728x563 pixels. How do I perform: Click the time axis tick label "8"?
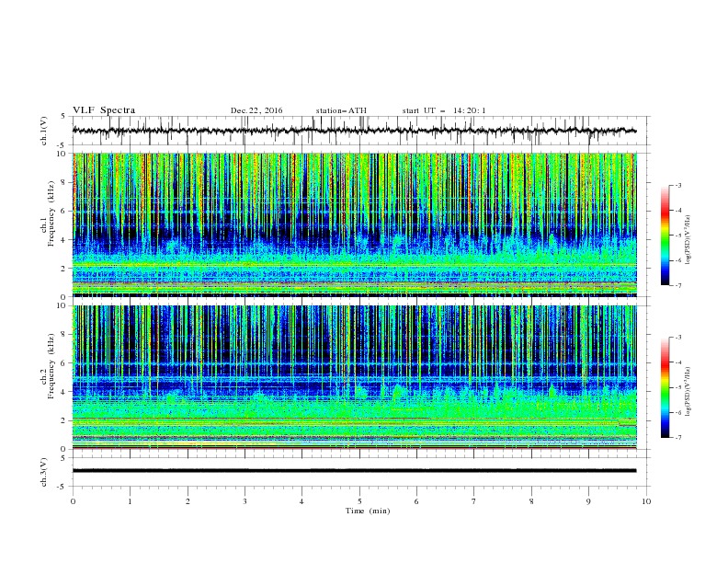point(531,501)
